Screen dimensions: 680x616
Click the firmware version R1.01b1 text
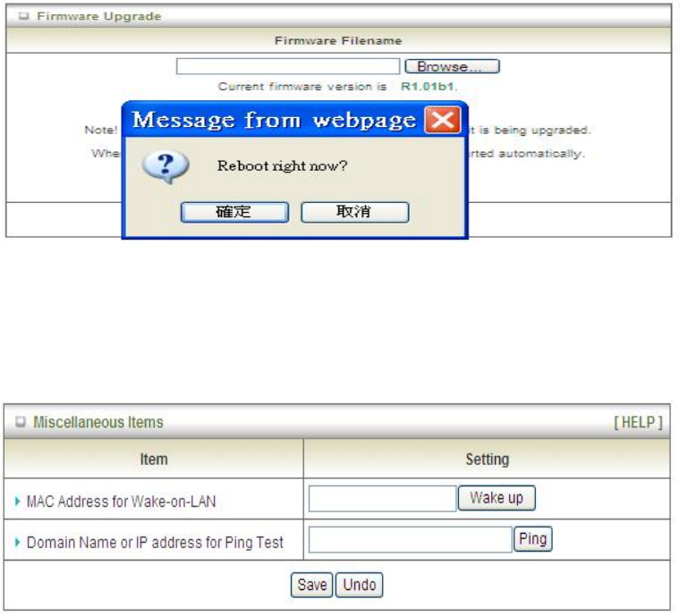pyautogui.click(x=427, y=87)
